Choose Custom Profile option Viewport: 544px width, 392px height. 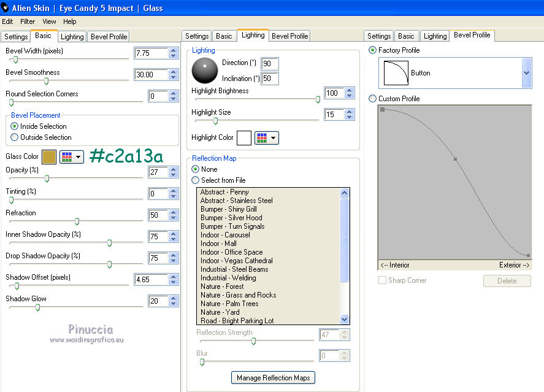click(373, 99)
